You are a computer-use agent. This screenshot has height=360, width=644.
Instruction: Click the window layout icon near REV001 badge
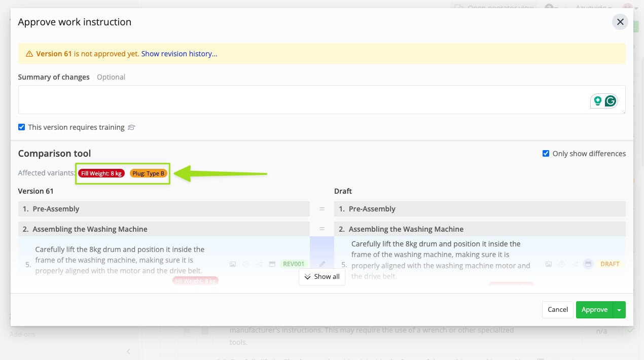pos(272,264)
